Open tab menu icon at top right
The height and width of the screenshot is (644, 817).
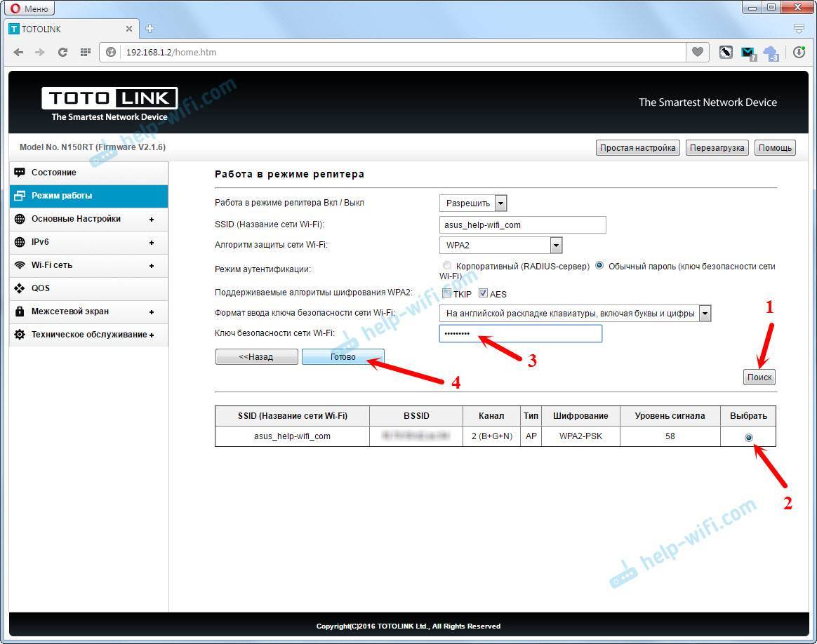click(799, 29)
